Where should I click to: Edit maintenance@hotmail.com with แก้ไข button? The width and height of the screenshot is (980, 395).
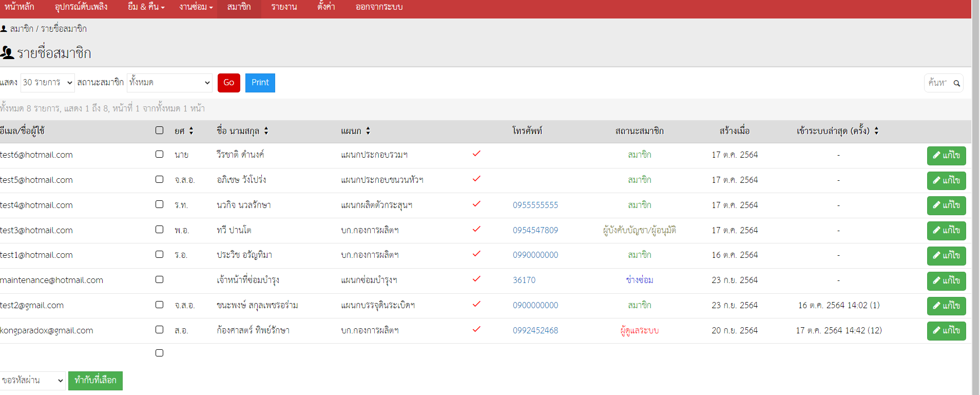pos(946,281)
